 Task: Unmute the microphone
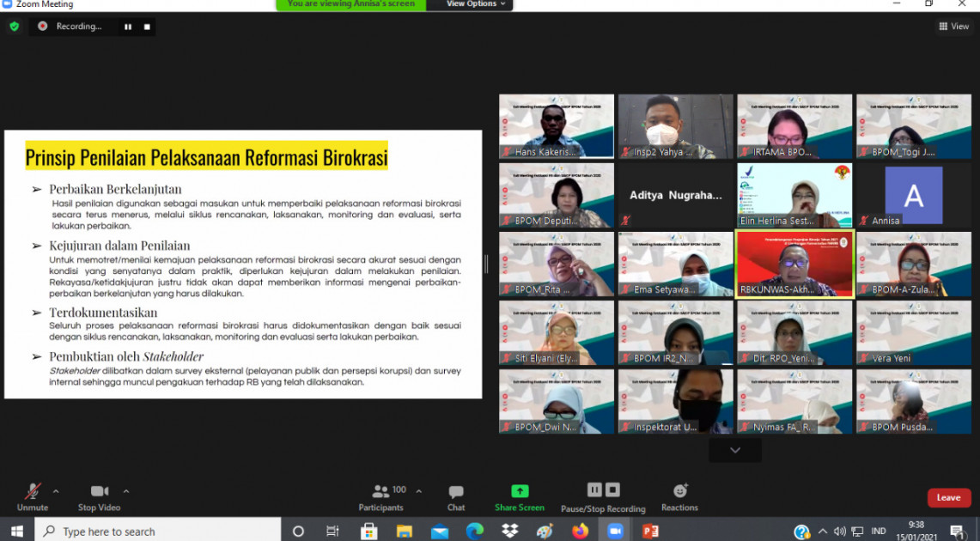pyautogui.click(x=33, y=492)
